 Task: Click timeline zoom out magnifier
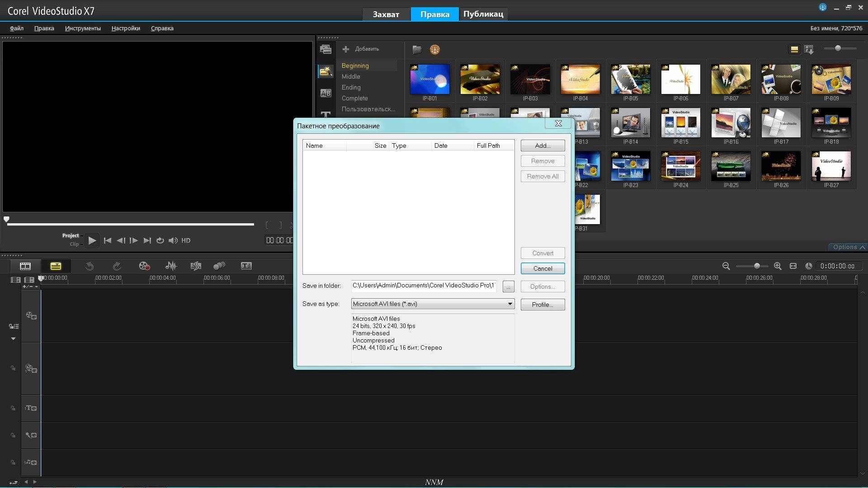click(726, 266)
